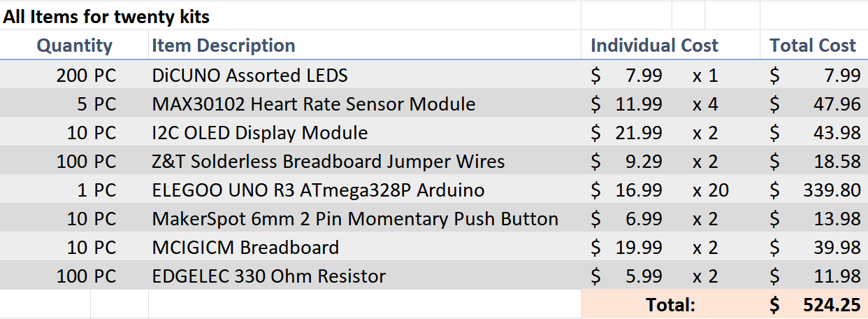Click the "All Items for twenty kits" title cell
Viewport: 868px width, 319px height.
(106, 16)
